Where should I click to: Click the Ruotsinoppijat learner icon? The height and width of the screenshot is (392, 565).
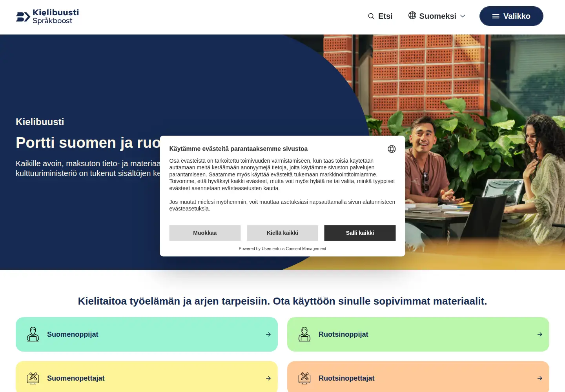[x=304, y=334]
